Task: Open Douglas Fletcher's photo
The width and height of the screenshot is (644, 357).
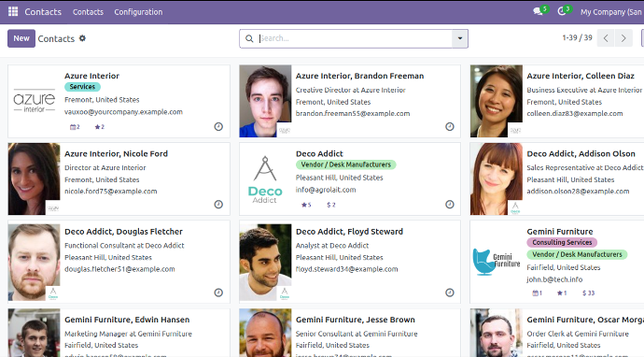Action: coord(35,263)
